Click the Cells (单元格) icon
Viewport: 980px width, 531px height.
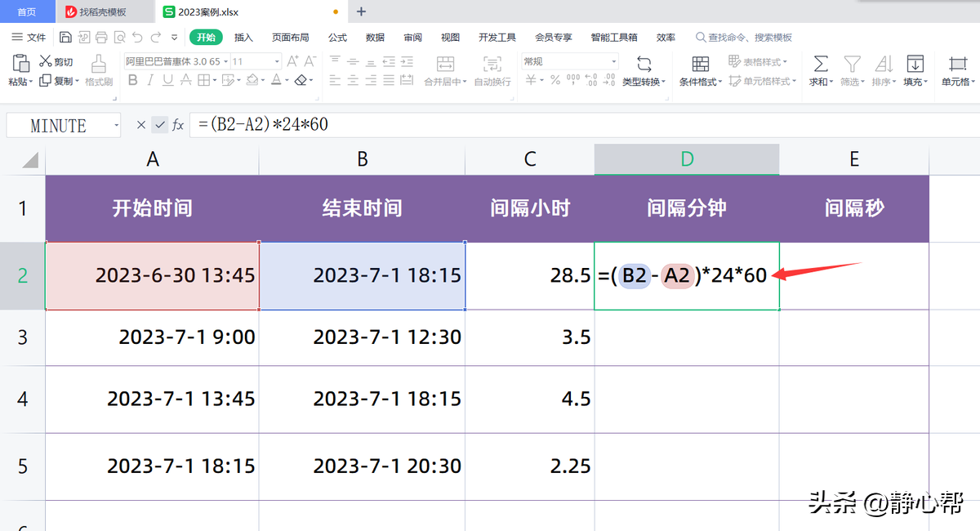point(957,64)
